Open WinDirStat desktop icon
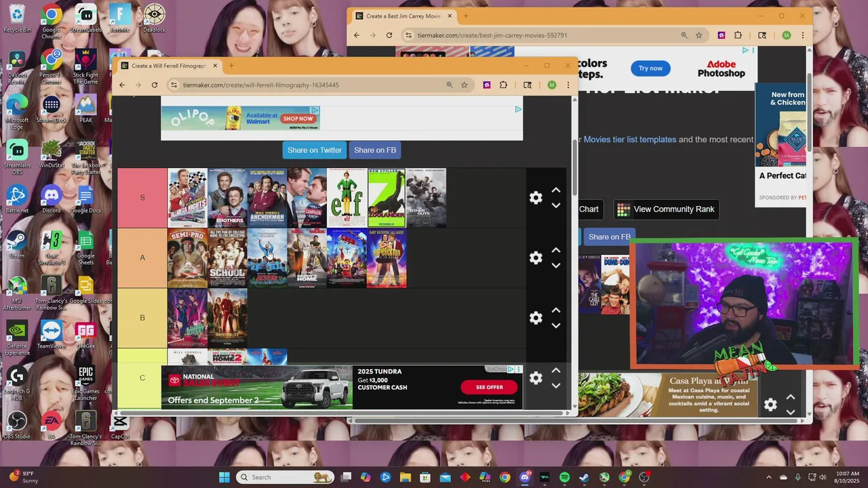The width and height of the screenshot is (868, 488). click(x=52, y=154)
